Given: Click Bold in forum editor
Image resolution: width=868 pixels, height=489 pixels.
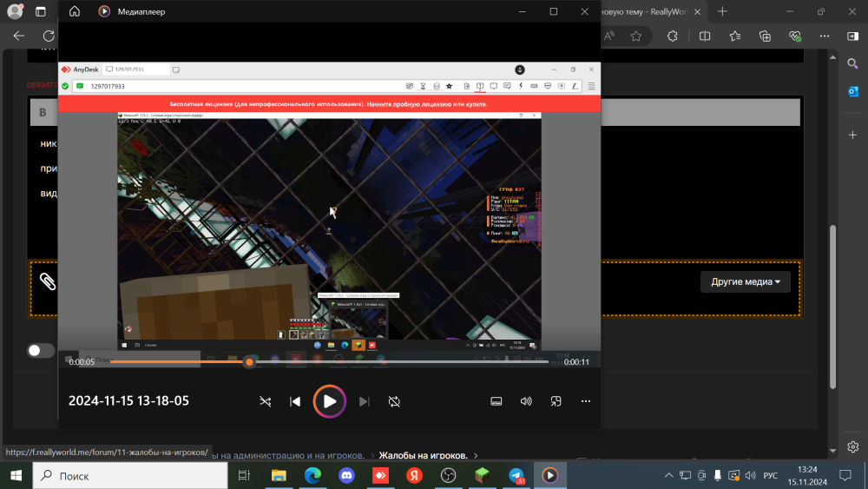Looking at the screenshot, I should pyautogui.click(x=43, y=112).
